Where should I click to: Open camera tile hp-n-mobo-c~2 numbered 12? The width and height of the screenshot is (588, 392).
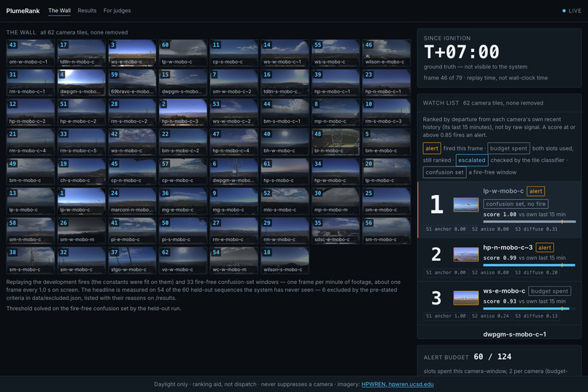(31, 112)
